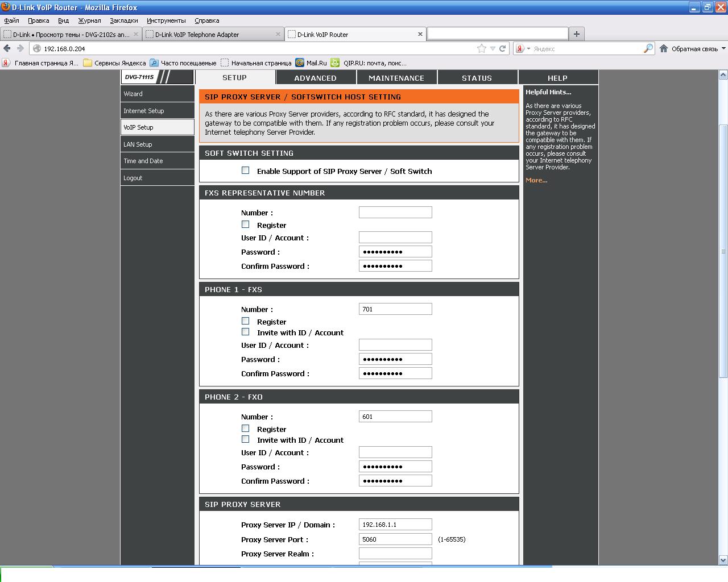Screen dimensions: 728x582
Task: Bookmark this page with the star icon
Action: (482, 49)
